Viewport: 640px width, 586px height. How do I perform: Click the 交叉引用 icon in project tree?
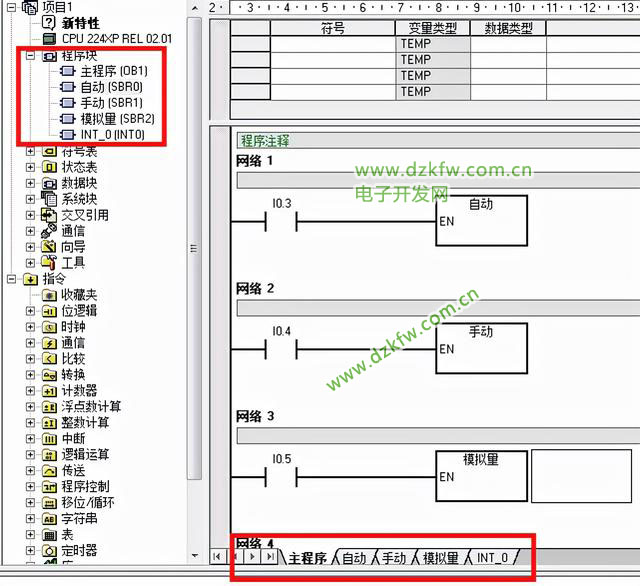click(49, 215)
